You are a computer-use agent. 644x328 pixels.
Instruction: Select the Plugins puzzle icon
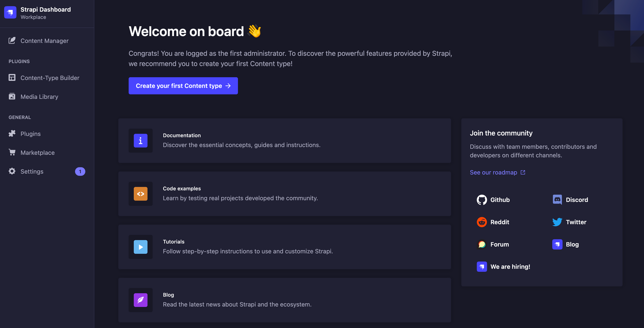(x=12, y=134)
